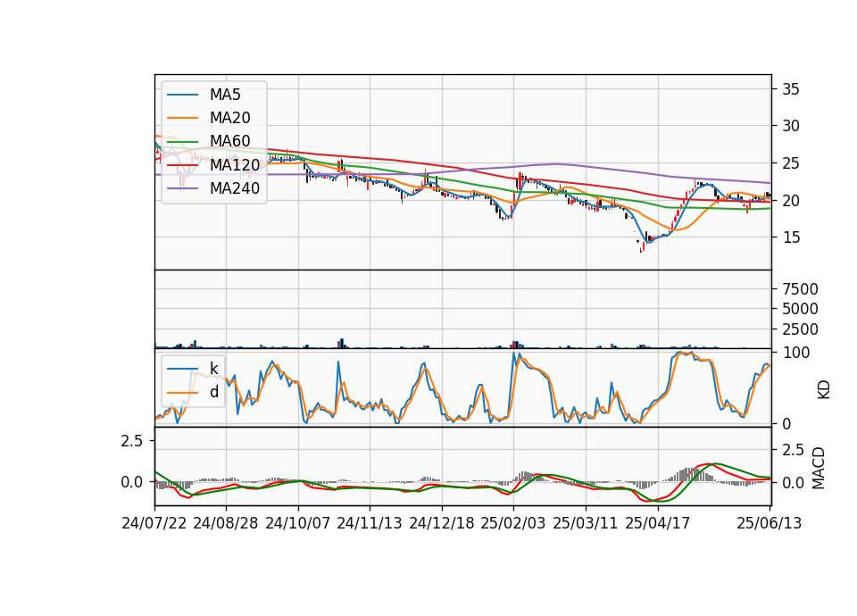Image resolution: width=857 pixels, height=616 pixels.
Task: Click the MA240 legend label
Action: point(235,188)
